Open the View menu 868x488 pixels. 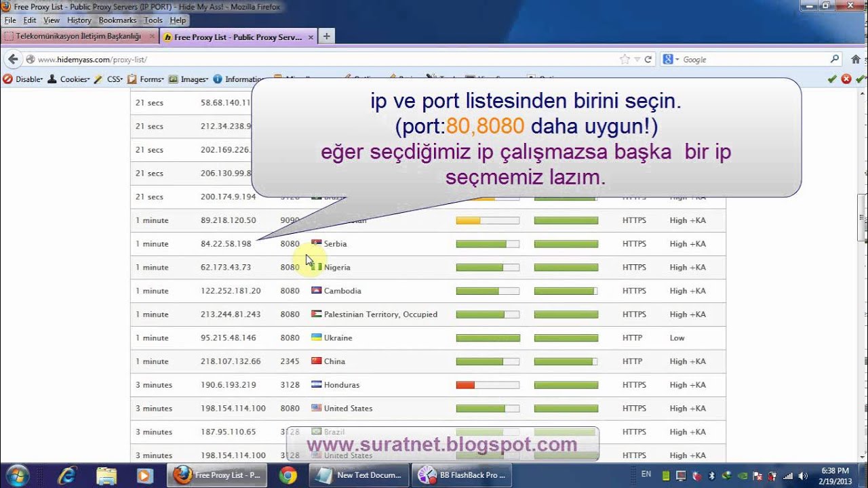tap(52, 20)
